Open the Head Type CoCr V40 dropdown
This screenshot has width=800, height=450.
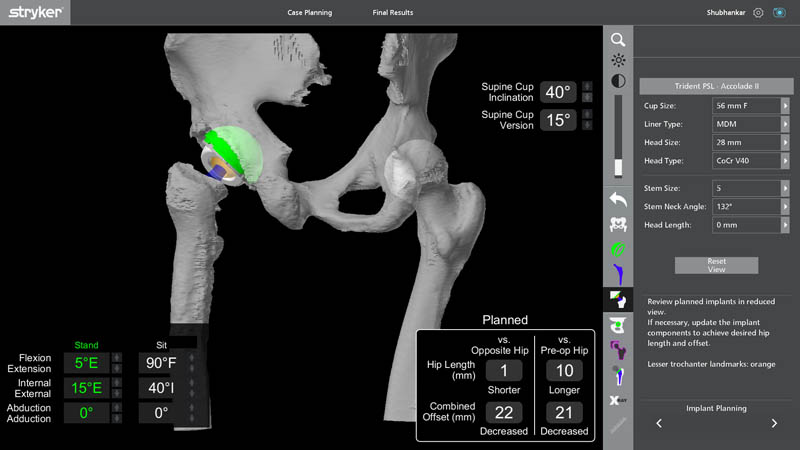pos(751,161)
